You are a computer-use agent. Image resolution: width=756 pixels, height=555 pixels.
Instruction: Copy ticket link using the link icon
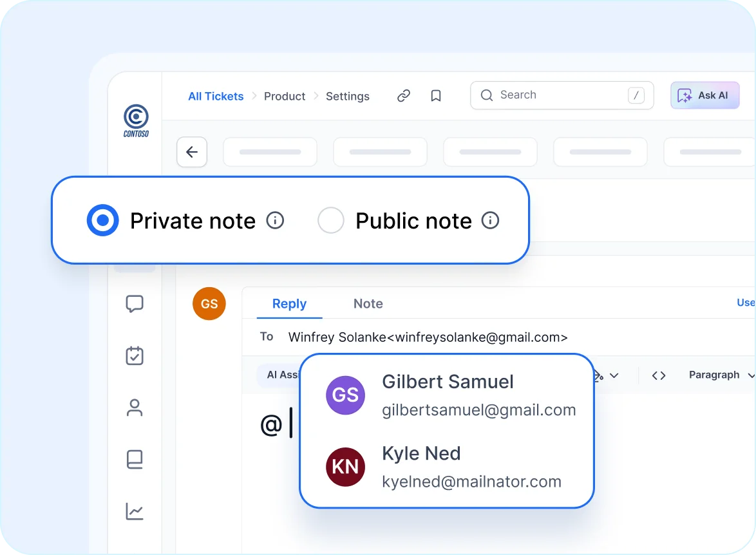pyautogui.click(x=404, y=95)
